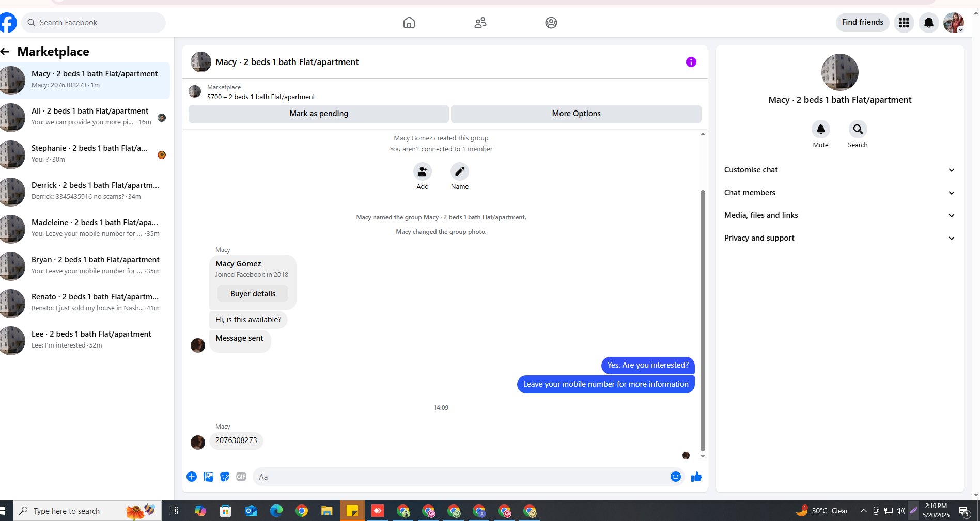Open the Facebook menu grid icon
Viewport: 980px width, 521px height.
pyautogui.click(x=904, y=23)
